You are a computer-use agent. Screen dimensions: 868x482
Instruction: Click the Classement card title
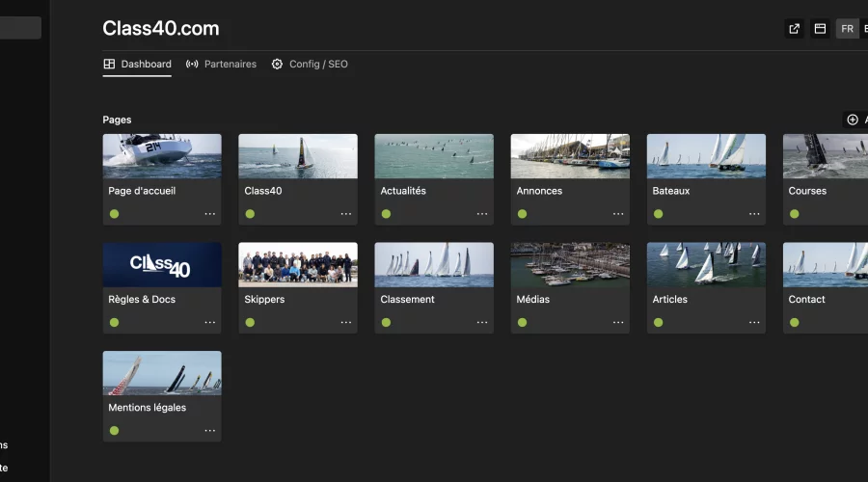(x=407, y=300)
